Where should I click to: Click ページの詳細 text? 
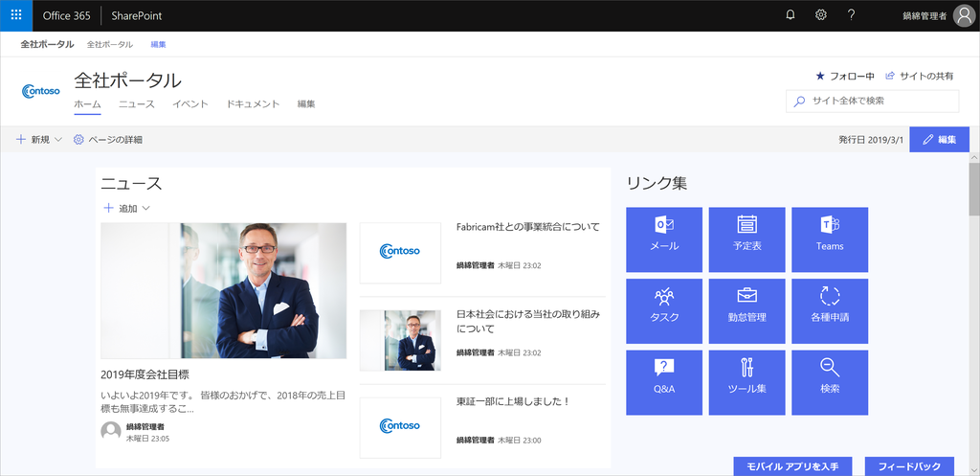(x=116, y=140)
